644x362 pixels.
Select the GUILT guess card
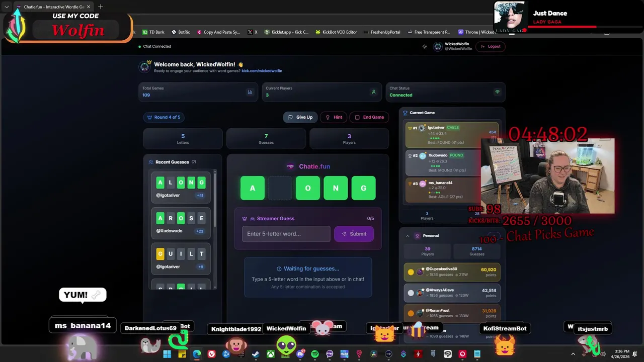(x=181, y=258)
